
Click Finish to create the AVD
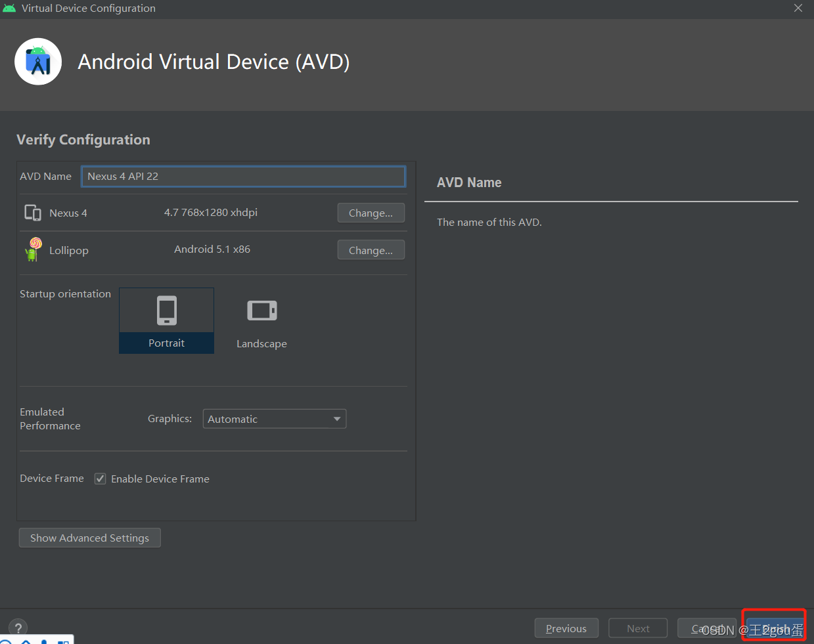click(x=775, y=628)
